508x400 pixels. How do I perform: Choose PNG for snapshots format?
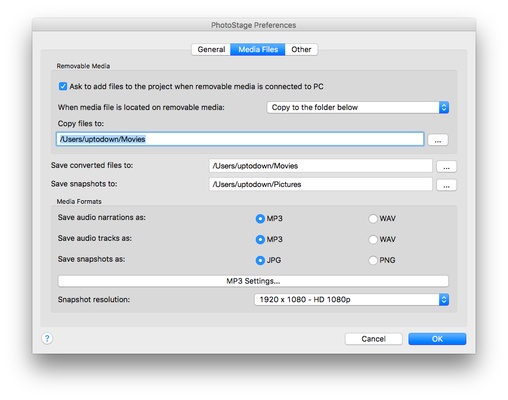pos(373,260)
